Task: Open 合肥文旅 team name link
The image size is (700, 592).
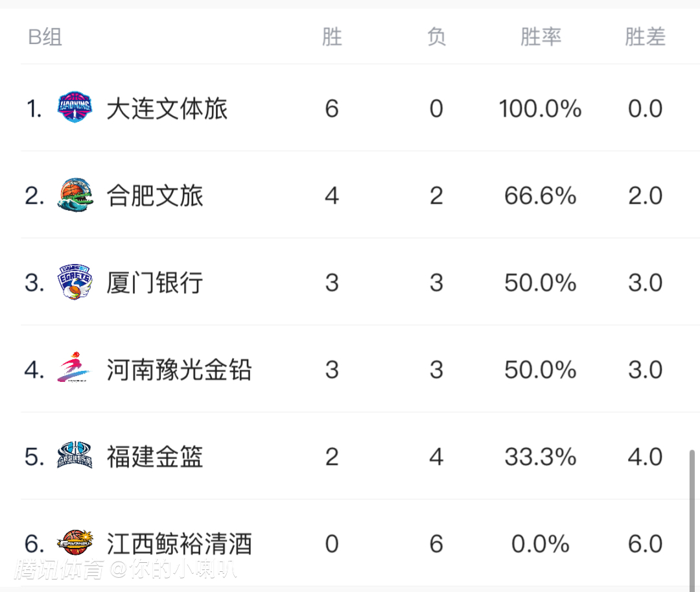Action: [155, 195]
